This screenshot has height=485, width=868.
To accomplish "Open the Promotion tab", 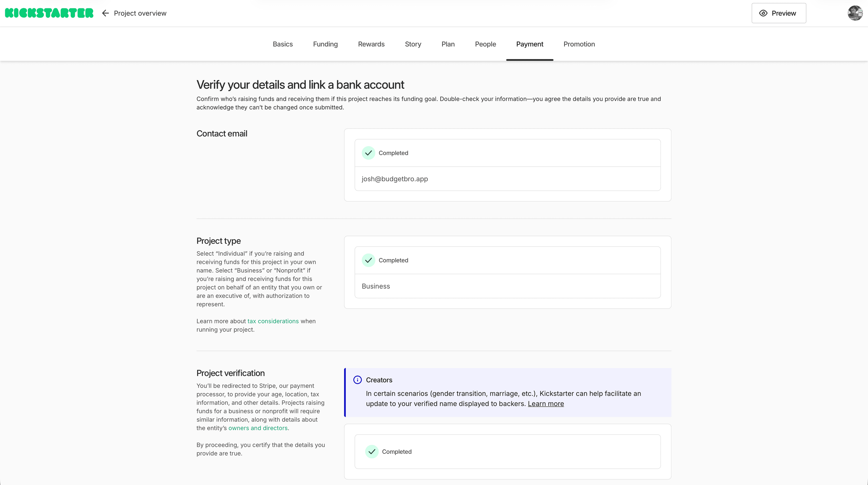I will 579,44.
